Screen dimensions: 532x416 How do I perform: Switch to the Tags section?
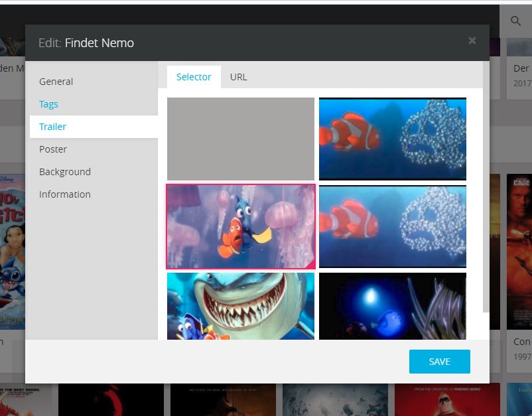click(48, 104)
